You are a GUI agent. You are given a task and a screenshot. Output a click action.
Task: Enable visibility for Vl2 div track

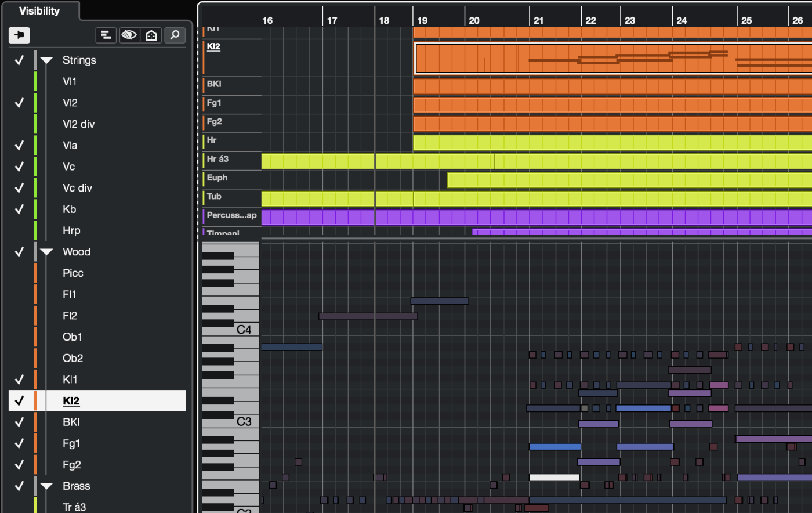click(19, 124)
